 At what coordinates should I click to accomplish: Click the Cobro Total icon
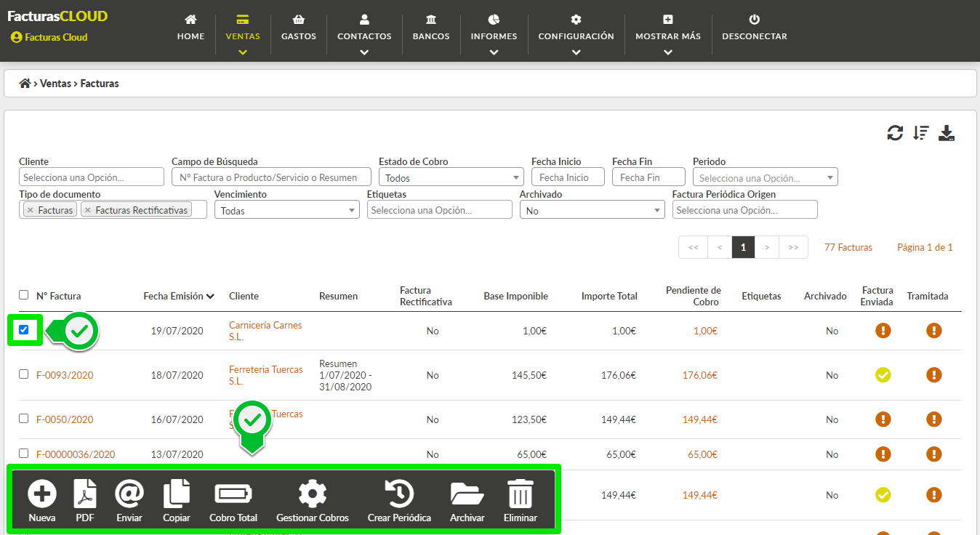coord(233,495)
